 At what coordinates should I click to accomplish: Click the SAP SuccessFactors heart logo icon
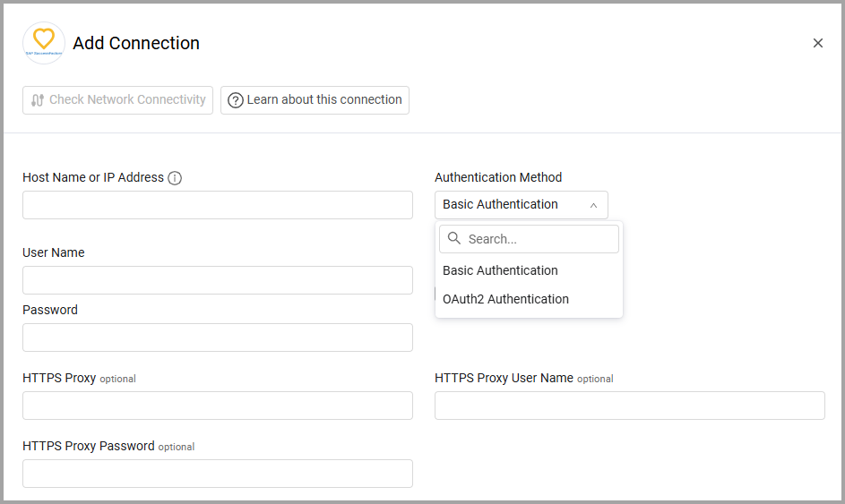pyautogui.click(x=44, y=42)
